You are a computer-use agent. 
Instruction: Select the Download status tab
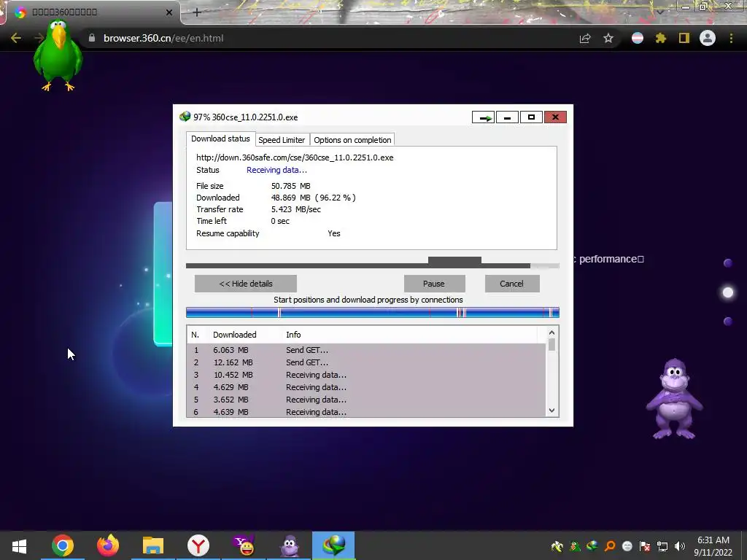[x=220, y=139]
